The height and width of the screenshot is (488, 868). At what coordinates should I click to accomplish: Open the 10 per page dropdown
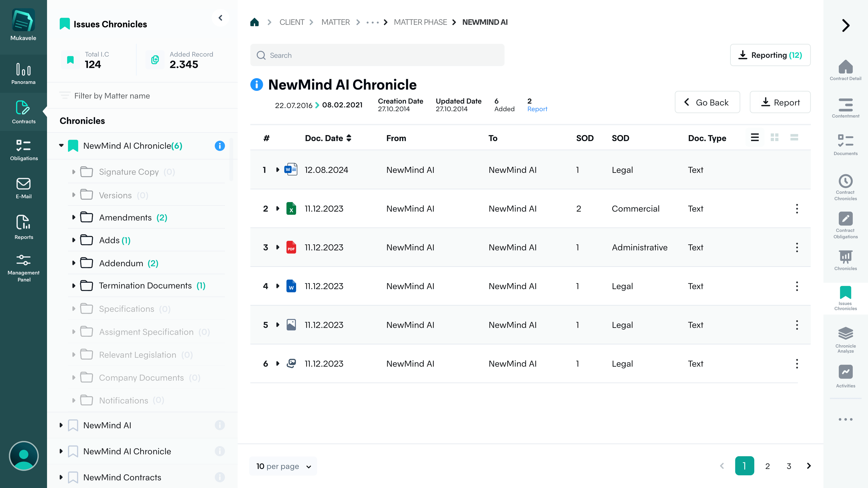pyautogui.click(x=283, y=466)
